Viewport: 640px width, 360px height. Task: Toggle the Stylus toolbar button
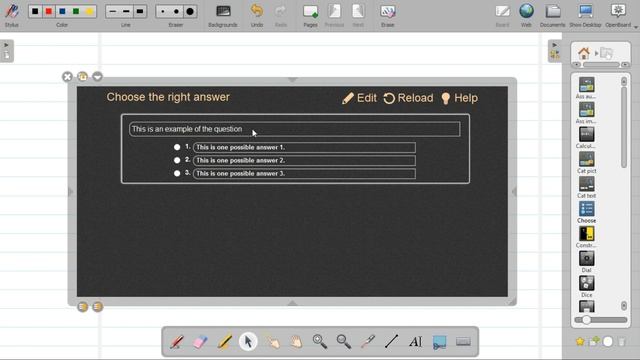[12, 15]
